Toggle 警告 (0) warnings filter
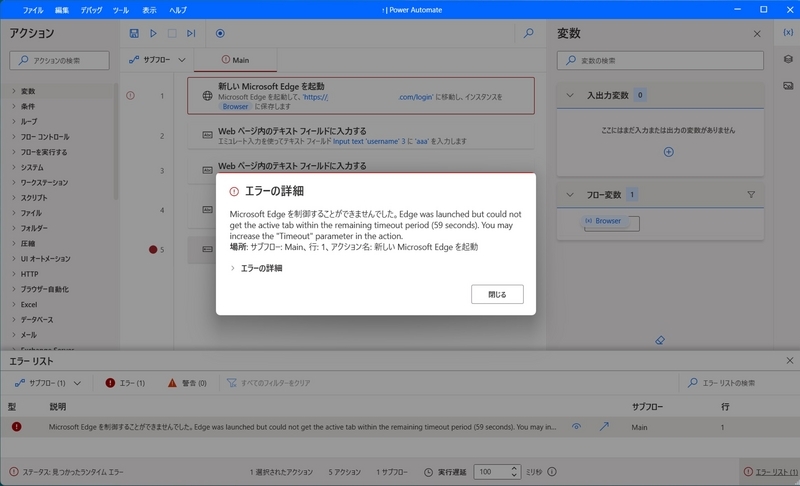 [x=187, y=383]
